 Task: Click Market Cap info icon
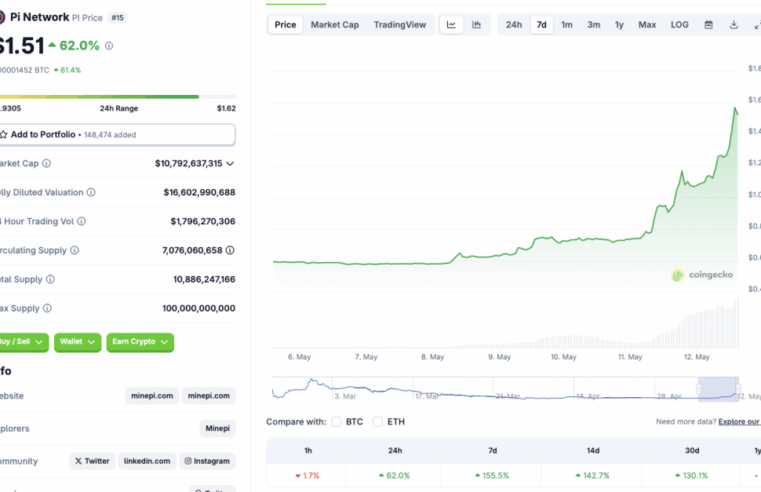[x=46, y=164]
